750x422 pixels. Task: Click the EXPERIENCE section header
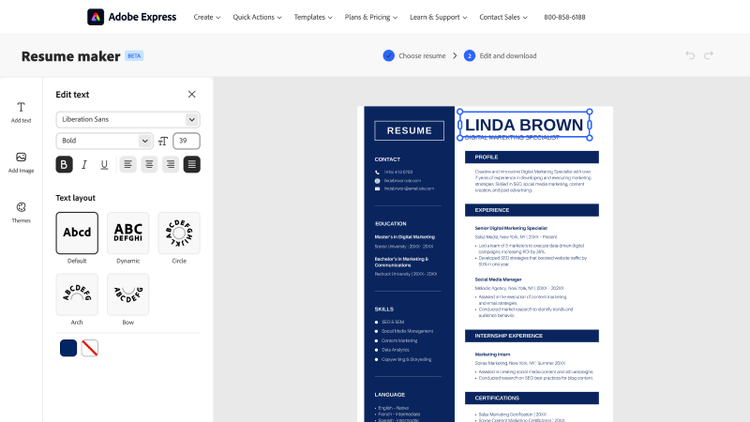pyautogui.click(x=532, y=210)
